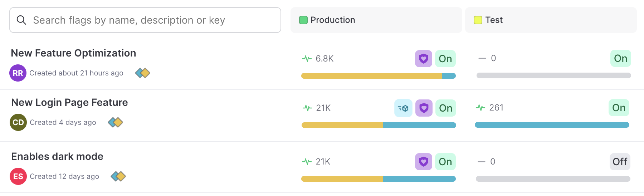
Task: Click variations diamond icon for New Feature Optimization
Action: click(x=142, y=73)
